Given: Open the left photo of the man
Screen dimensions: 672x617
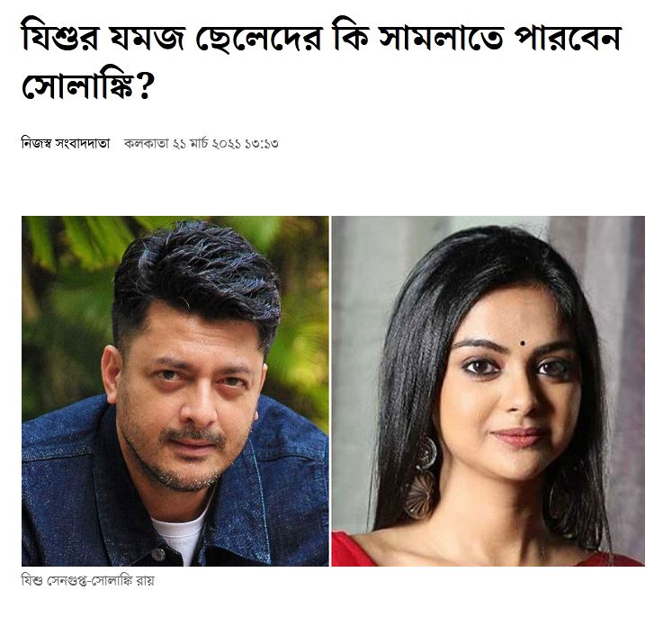Looking at the screenshot, I should click(x=175, y=390).
